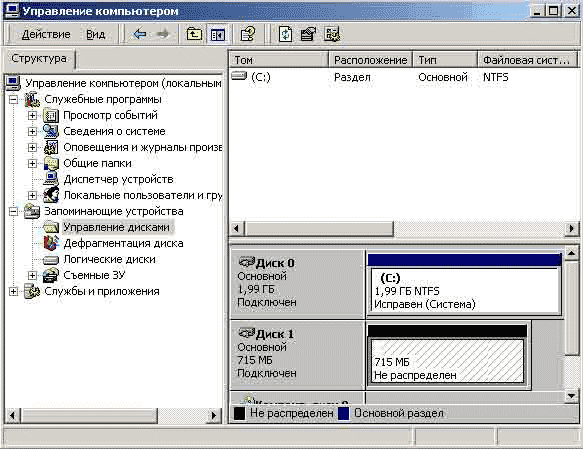
Task: Click the Up one level toolbar icon
Action: click(194, 35)
